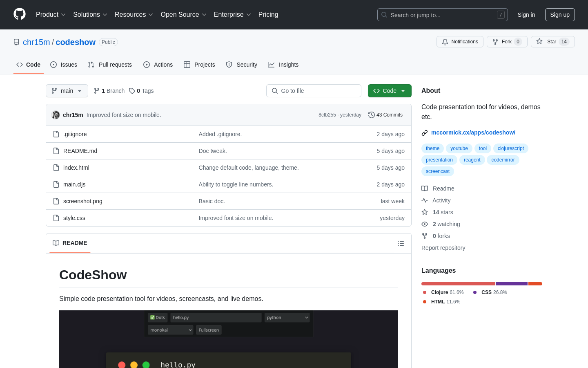
Task: Open the style.css file
Action: 74,218
